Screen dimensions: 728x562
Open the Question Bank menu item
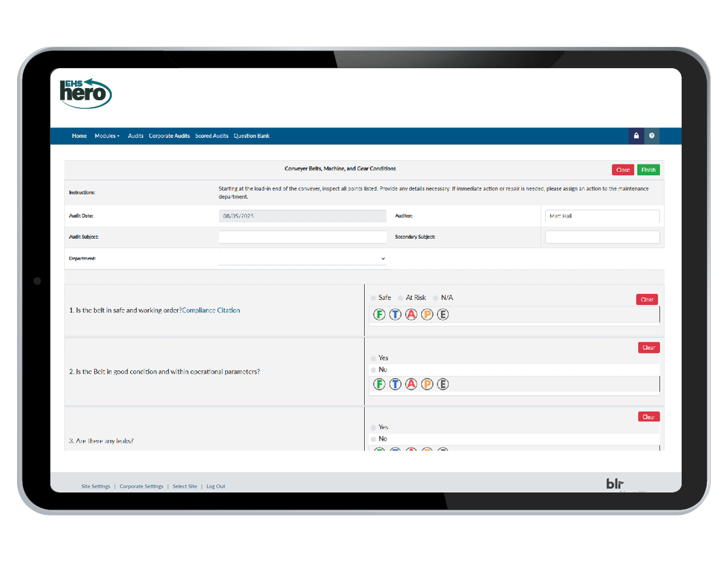point(252,136)
